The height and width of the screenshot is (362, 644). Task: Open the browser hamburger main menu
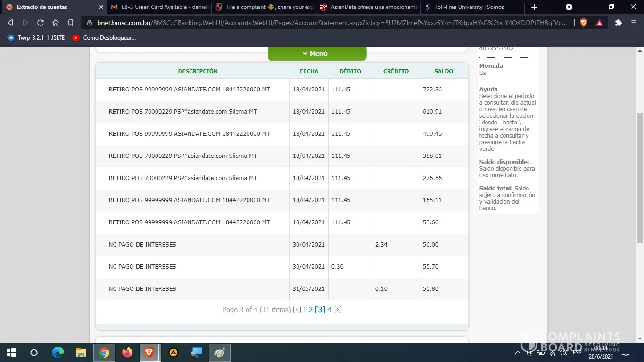coord(633,23)
